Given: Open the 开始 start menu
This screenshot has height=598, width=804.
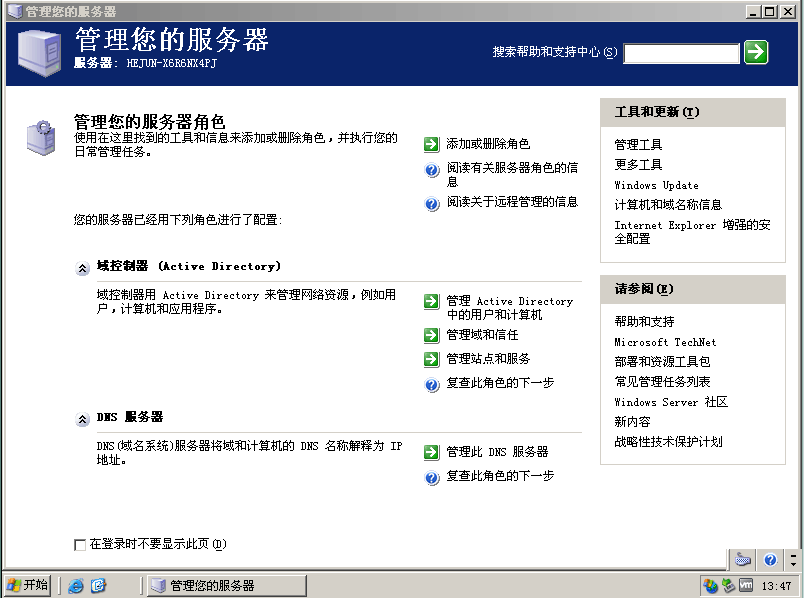Looking at the screenshot, I should click(27, 586).
